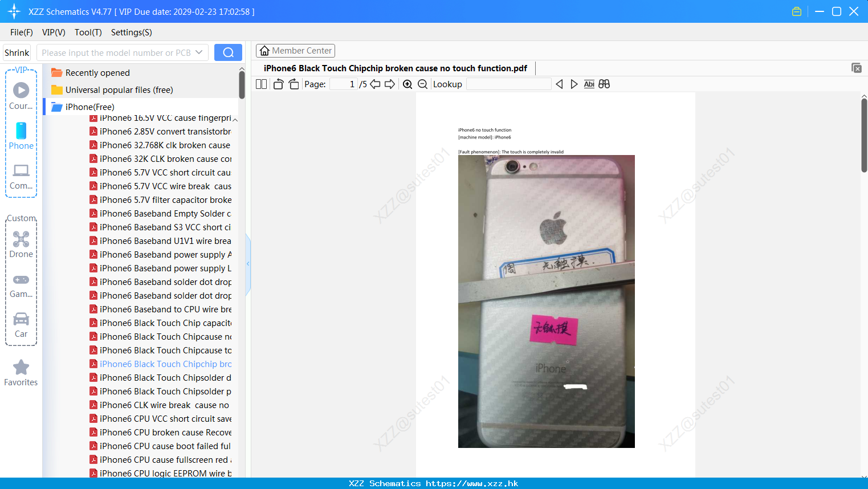Open the Settings(S) menu

click(x=132, y=32)
